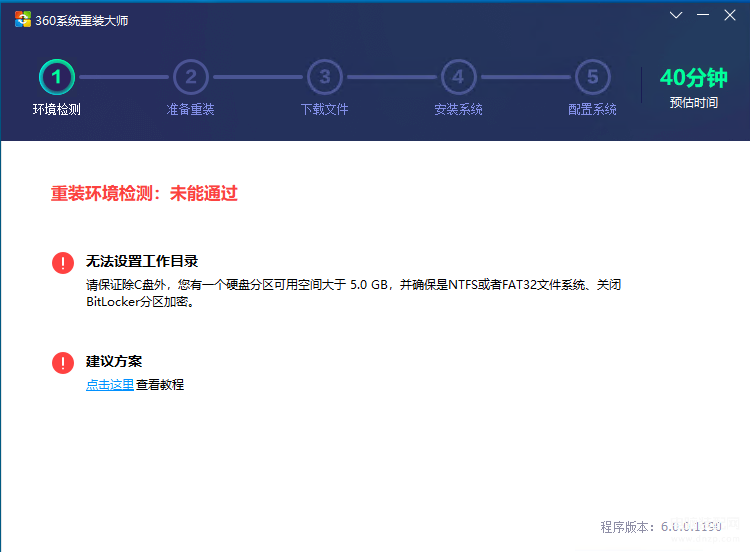The width and height of the screenshot is (750, 552).
Task: Select step 1 circle 环境检测
Action: pyautogui.click(x=57, y=77)
